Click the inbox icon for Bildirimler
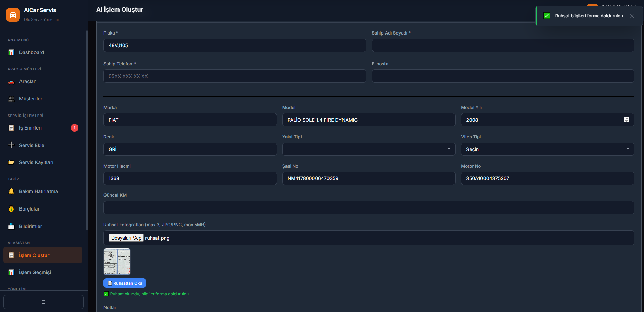Image resolution: width=644 pixels, height=312 pixels. pyautogui.click(x=11, y=226)
